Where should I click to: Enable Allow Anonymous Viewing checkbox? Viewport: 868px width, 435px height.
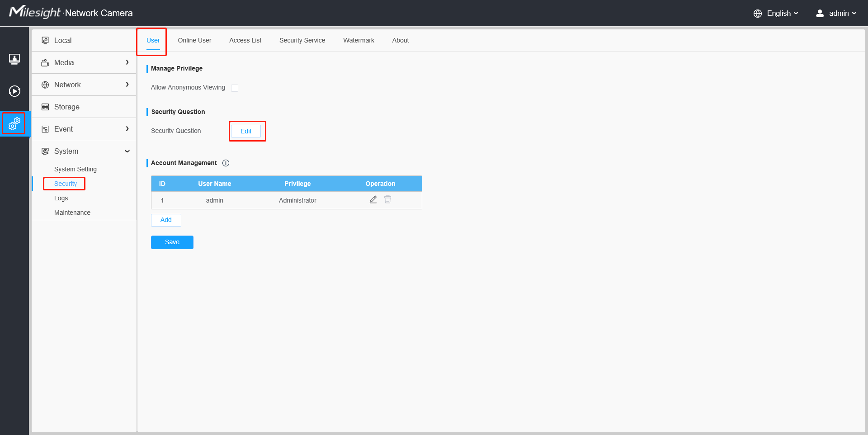235,88
